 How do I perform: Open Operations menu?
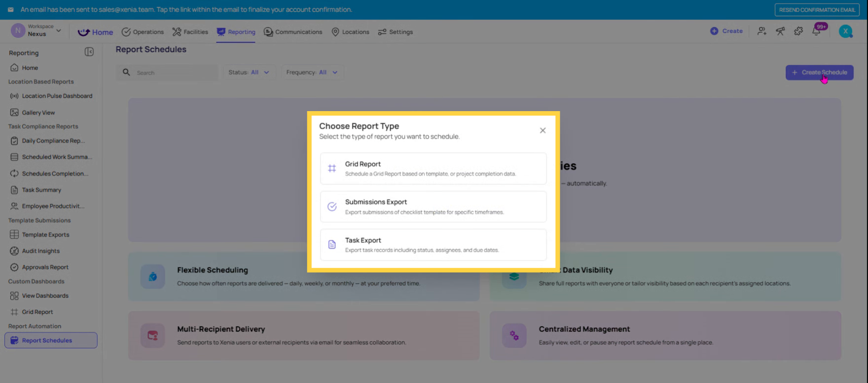coord(142,32)
